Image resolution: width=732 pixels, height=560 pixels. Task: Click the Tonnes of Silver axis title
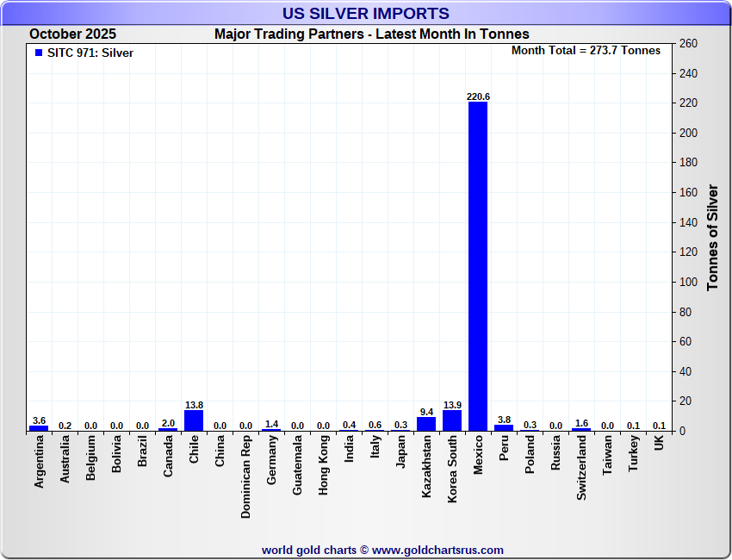[x=712, y=237]
